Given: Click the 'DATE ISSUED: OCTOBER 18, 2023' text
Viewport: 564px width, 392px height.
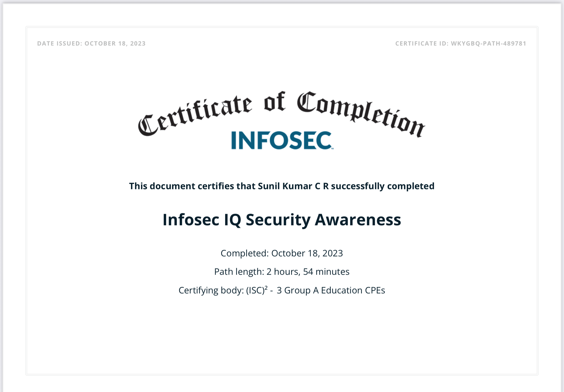Looking at the screenshot, I should tap(91, 44).
